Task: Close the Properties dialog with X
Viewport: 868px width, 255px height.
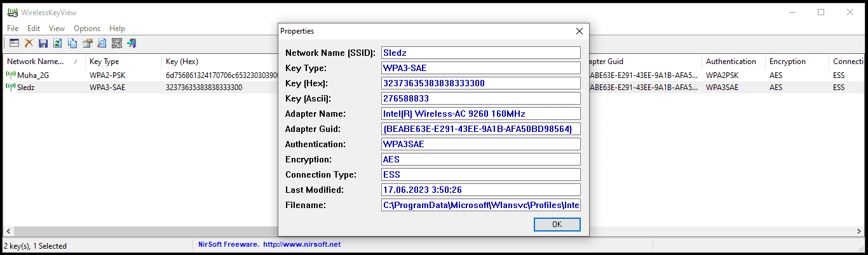Action: [x=579, y=31]
